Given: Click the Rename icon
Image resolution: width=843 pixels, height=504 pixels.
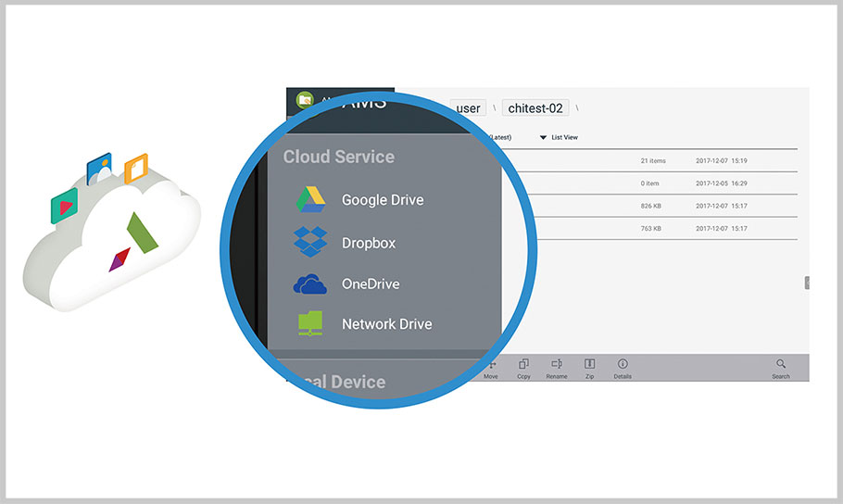Looking at the screenshot, I should click(x=556, y=369).
